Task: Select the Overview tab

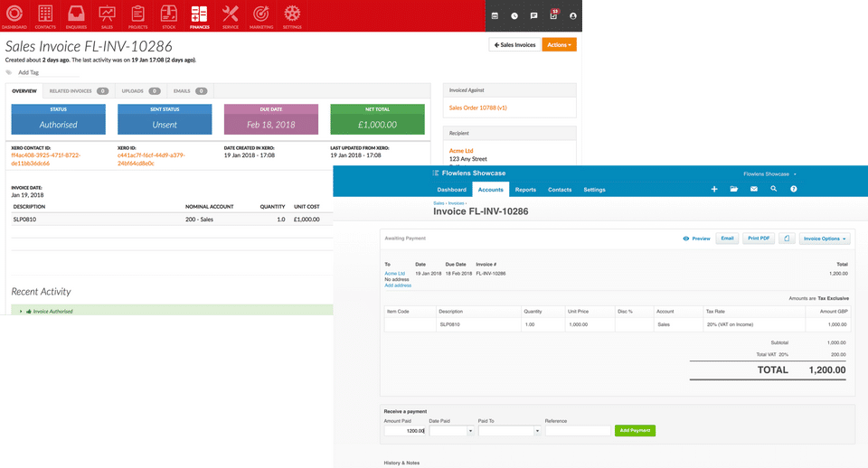Action: [x=24, y=90]
